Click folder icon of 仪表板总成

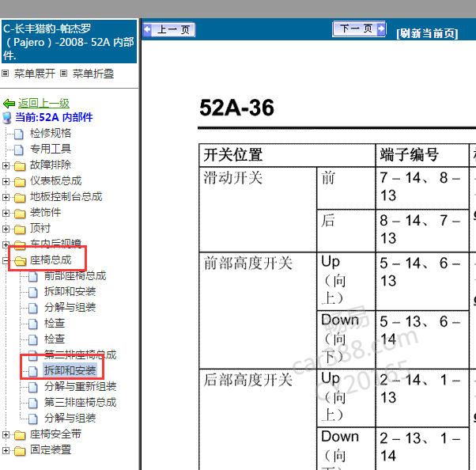tap(20, 182)
